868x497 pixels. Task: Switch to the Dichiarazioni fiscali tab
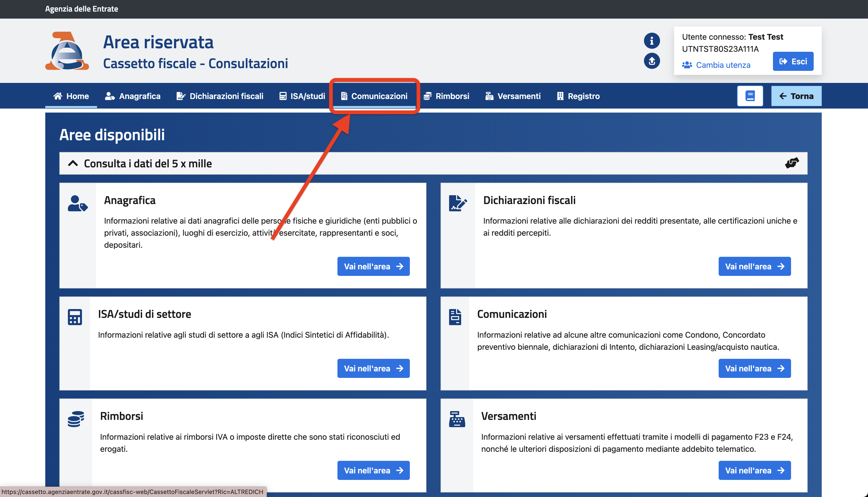click(x=220, y=96)
